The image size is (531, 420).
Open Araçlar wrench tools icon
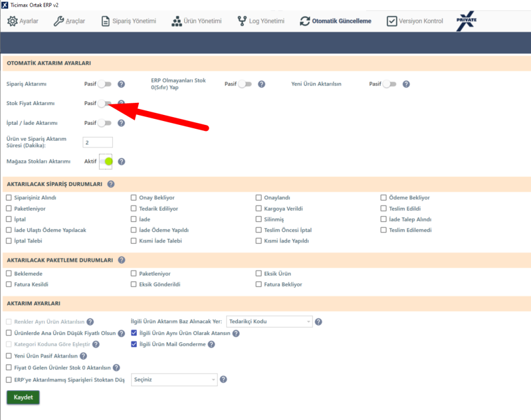[59, 21]
